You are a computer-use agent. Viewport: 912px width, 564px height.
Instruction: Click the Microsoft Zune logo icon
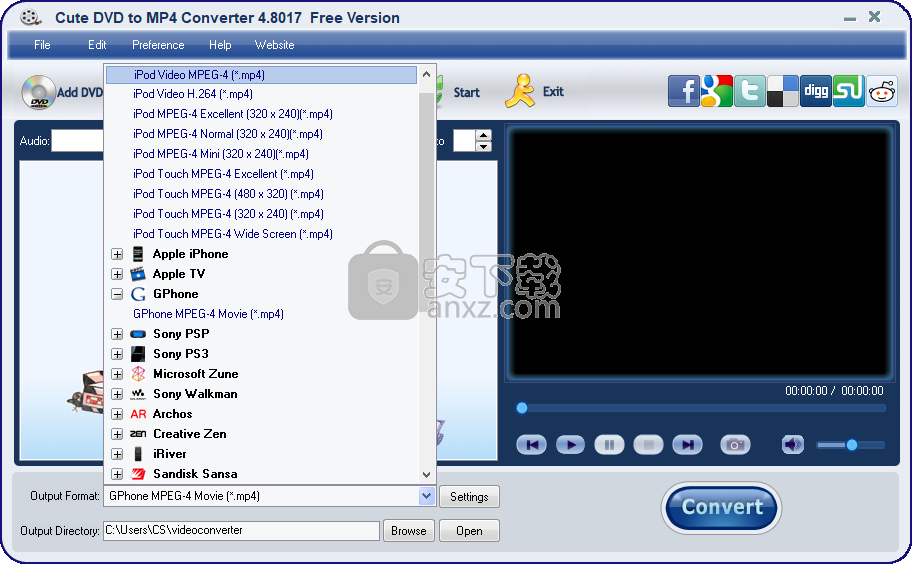(138, 374)
